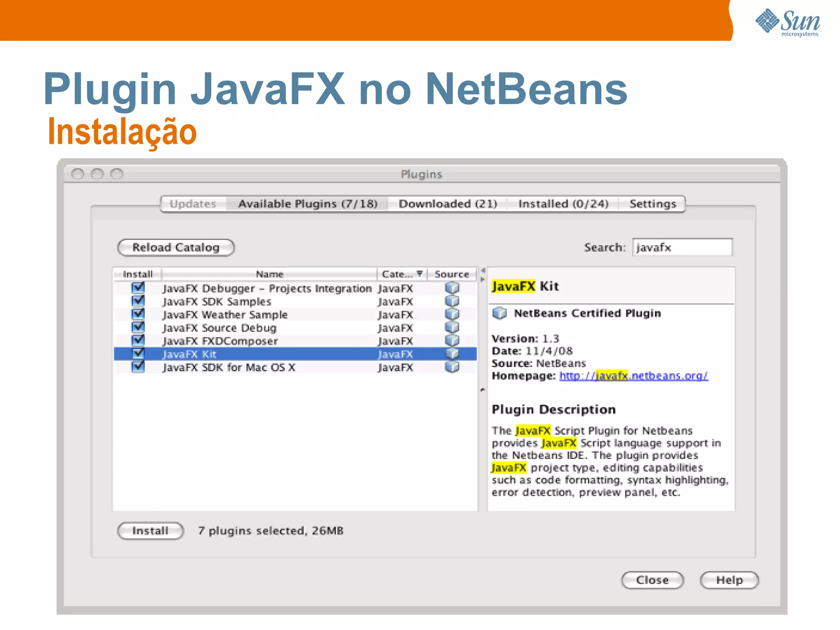The width and height of the screenshot is (840, 630).
Task: Click source icon for JavaFX SDK Samples row
Action: [452, 301]
